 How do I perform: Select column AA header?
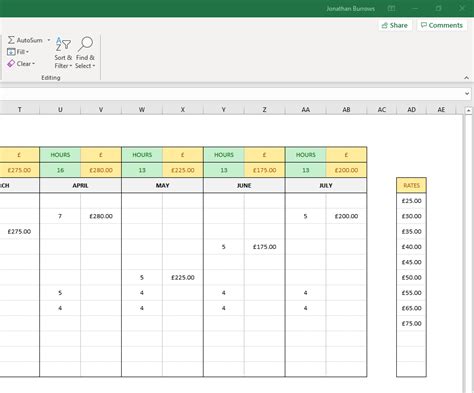pos(306,109)
